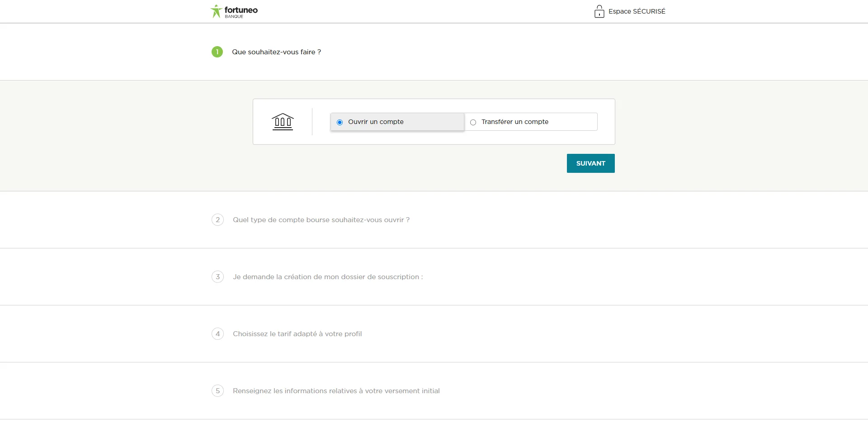Choose the Transférer un compte option label

click(514, 122)
